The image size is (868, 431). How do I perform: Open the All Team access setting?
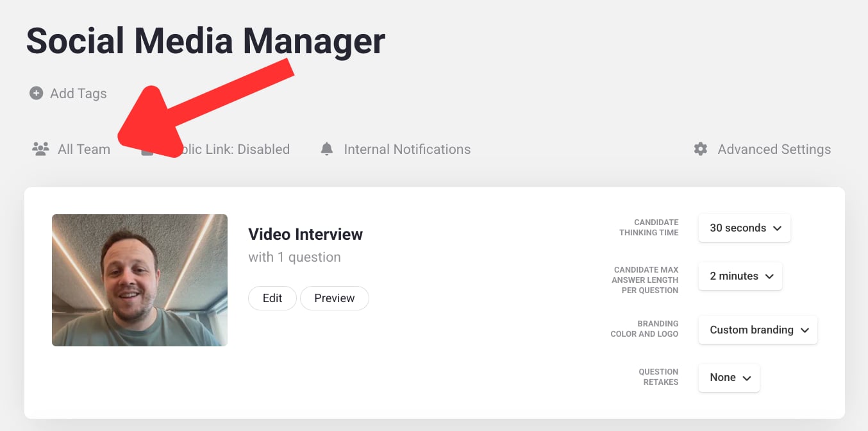point(71,149)
